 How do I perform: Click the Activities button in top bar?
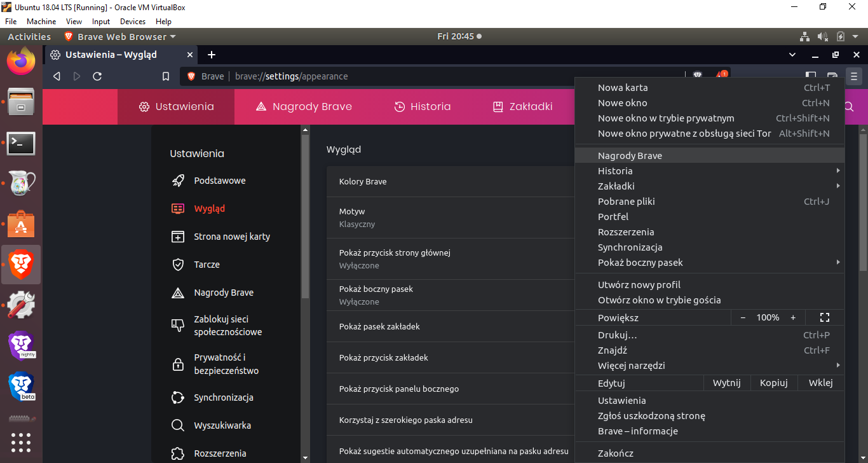[29, 37]
